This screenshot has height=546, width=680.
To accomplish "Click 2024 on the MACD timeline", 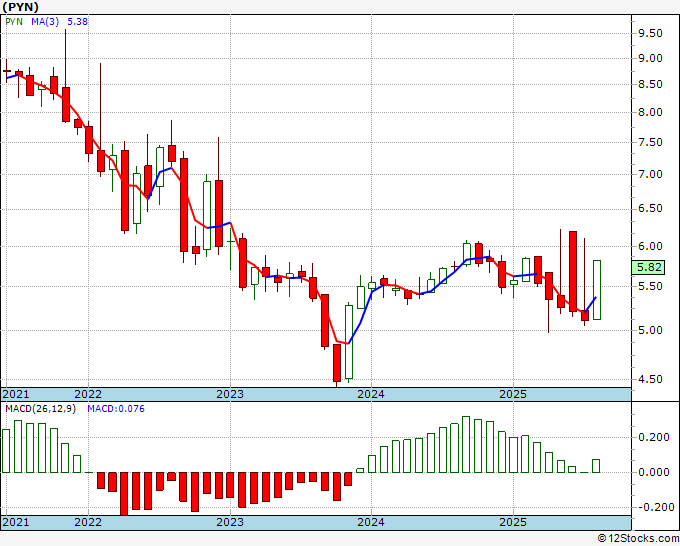I will tap(371, 522).
